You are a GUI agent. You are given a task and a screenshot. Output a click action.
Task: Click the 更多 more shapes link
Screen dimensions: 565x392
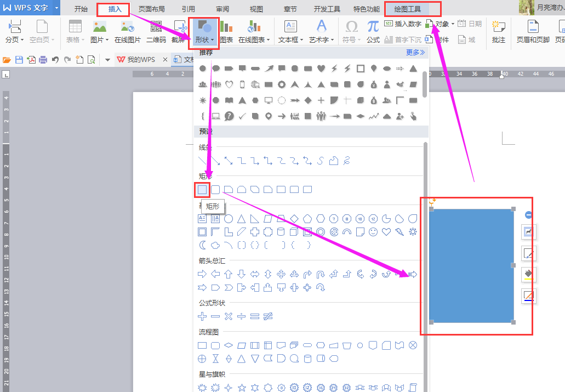(x=415, y=53)
